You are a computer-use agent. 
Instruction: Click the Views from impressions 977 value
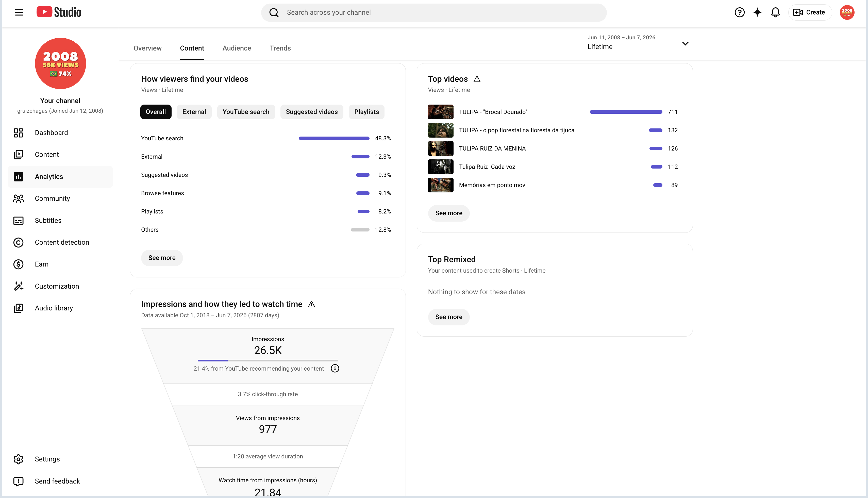point(268,429)
